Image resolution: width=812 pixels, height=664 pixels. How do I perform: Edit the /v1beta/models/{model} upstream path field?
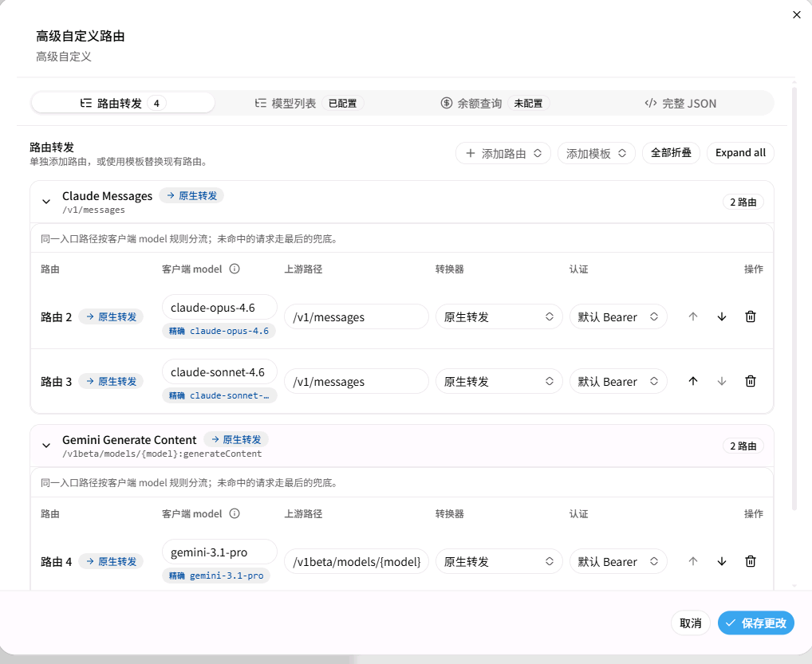tap(357, 561)
